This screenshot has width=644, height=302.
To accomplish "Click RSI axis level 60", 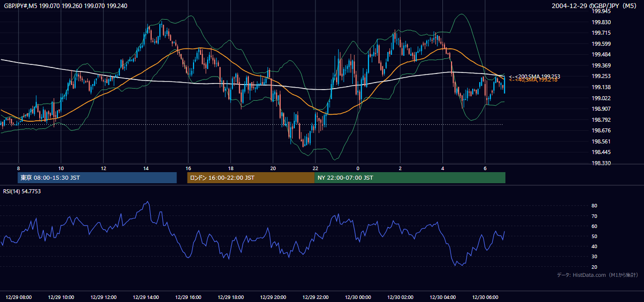I will tap(595, 226).
